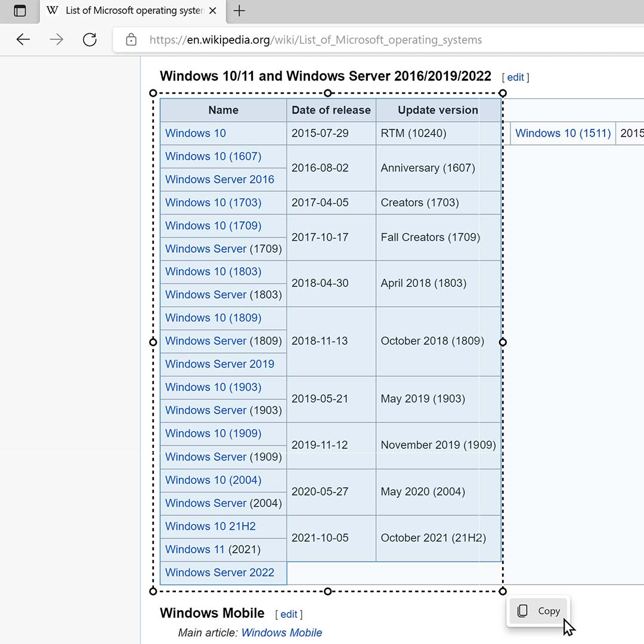644x644 pixels.
Task: Click the Copy button
Action: tap(538, 611)
